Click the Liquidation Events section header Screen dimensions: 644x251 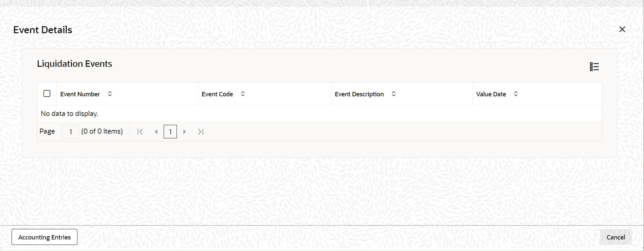(74, 64)
